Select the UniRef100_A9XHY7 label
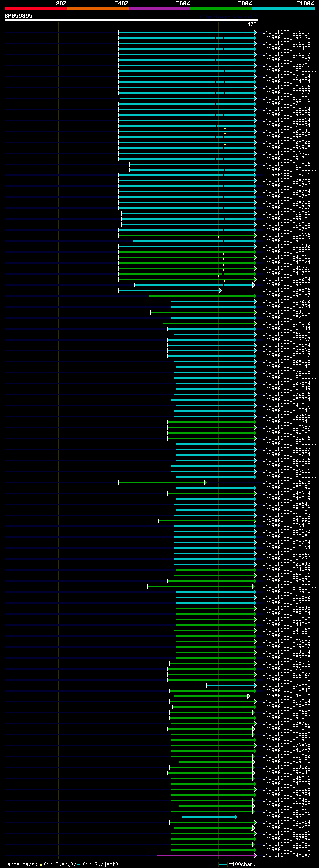 click(x=286, y=295)
